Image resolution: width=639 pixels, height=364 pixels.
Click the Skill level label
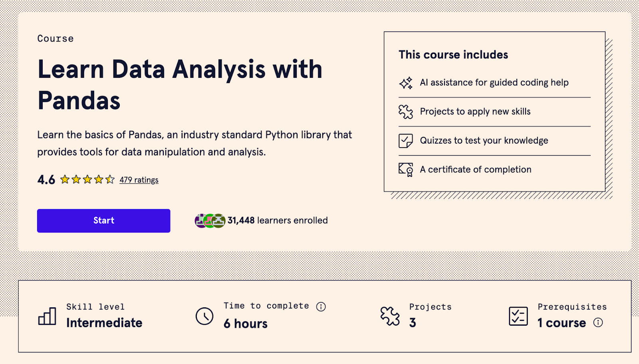coord(95,307)
